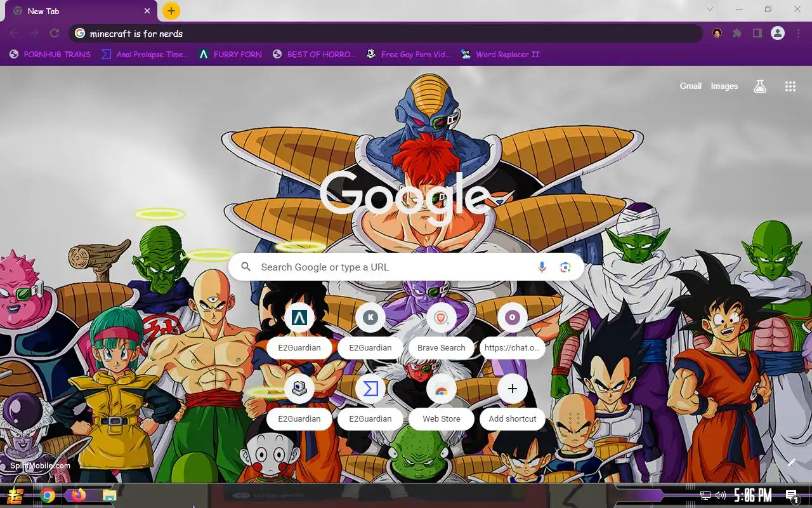
Task: Open the E2Guardian shortcut with blue sigma icon
Action: 370,401
